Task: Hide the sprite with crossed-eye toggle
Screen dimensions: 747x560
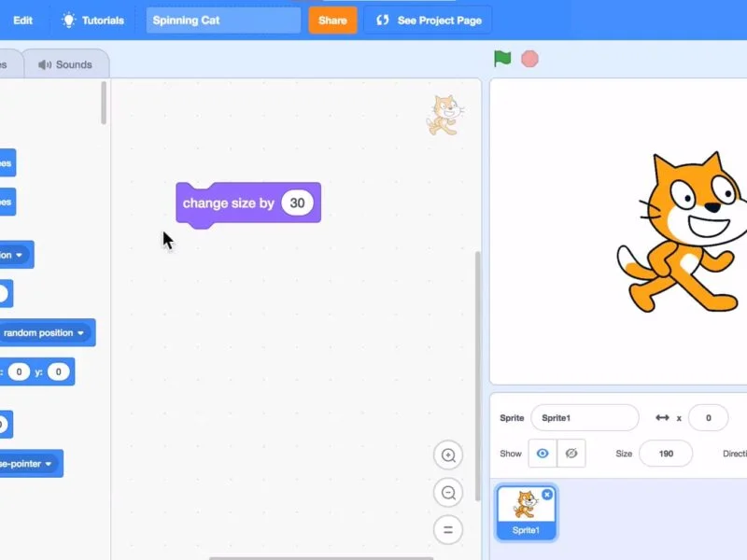Action: pyautogui.click(x=571, y=454)
